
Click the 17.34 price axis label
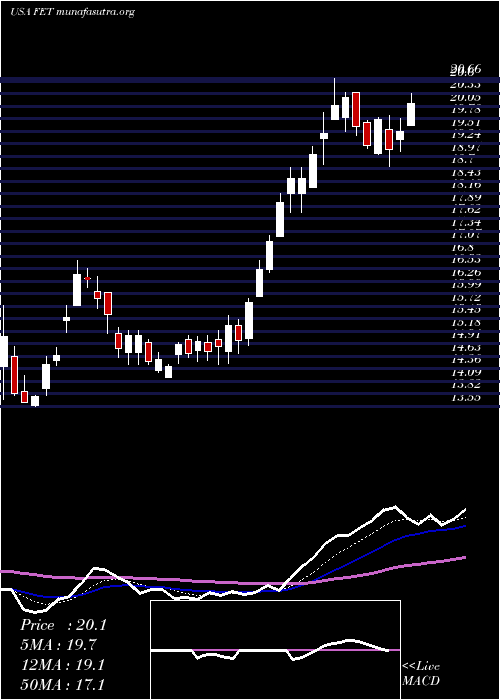pos(466,222)
